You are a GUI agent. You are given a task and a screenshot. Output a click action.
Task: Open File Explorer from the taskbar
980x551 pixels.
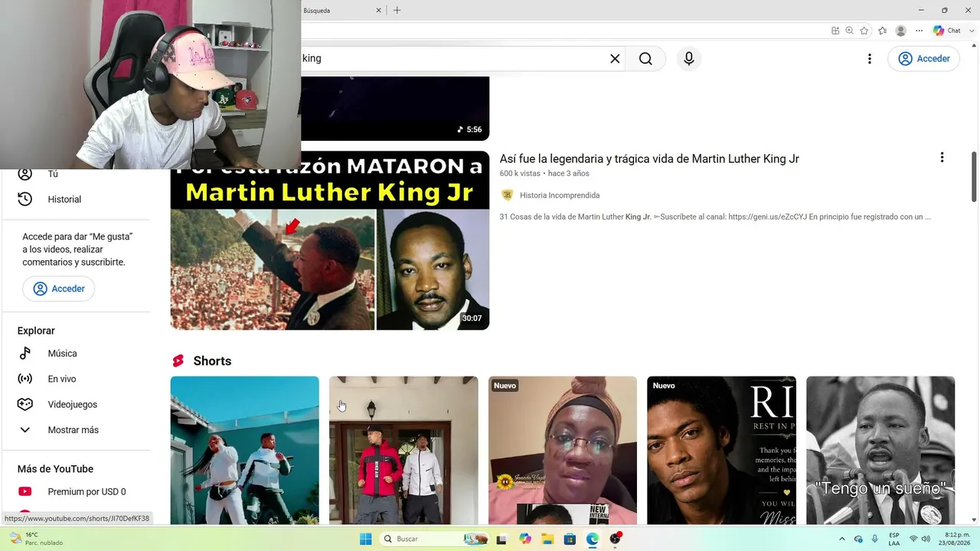[x=547, y=539]
